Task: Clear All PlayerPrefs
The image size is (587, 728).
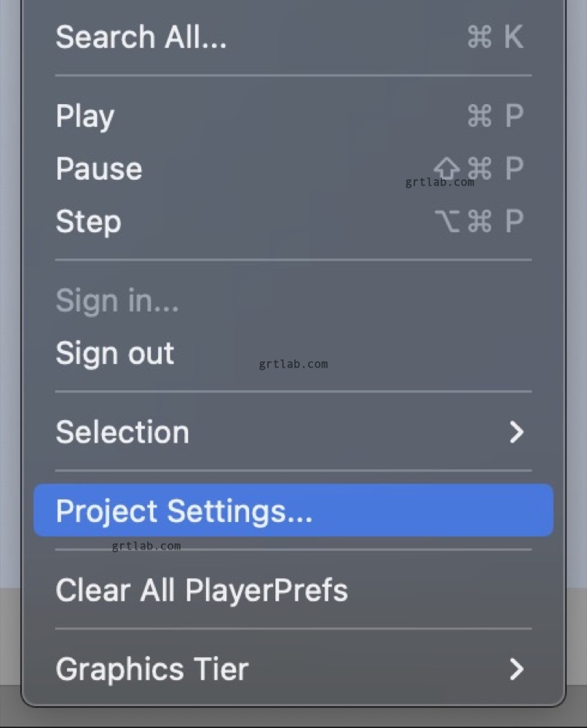Action: point(202,590)
